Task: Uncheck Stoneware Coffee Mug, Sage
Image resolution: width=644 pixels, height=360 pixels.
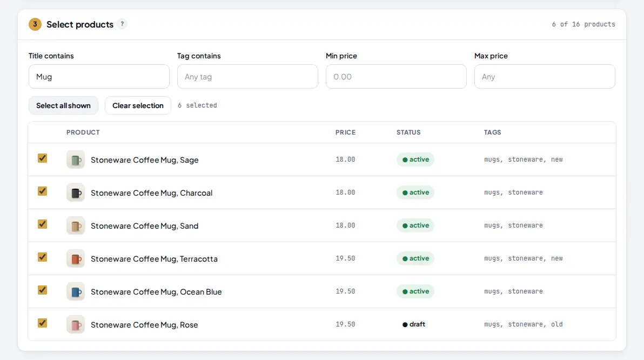Action: (42, 158)
